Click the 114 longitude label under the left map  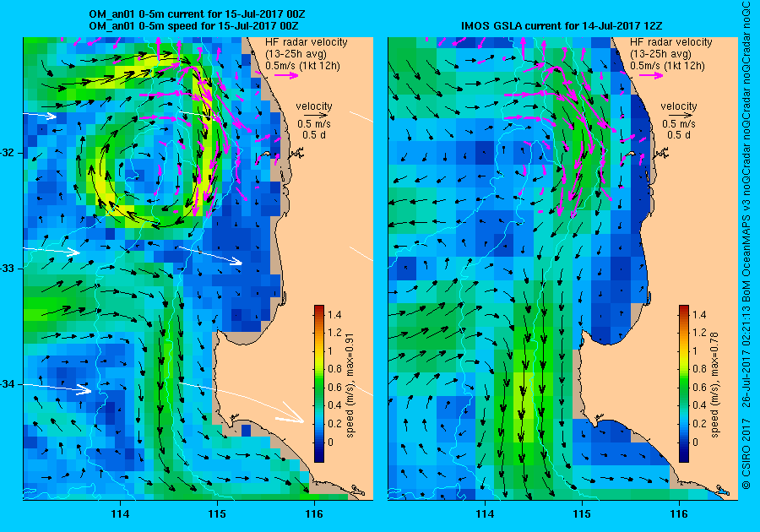(x=120, y=514)
